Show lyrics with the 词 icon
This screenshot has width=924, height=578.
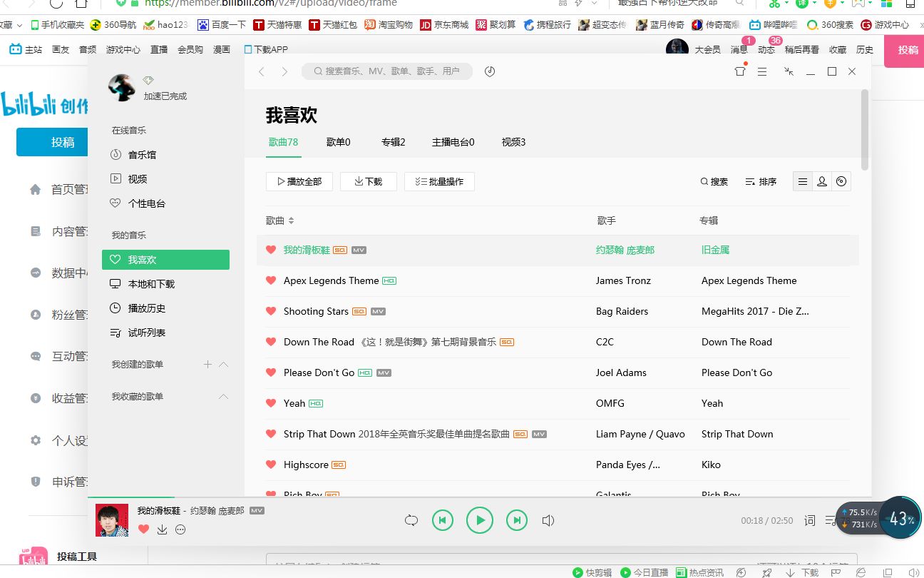click(810, 521)
